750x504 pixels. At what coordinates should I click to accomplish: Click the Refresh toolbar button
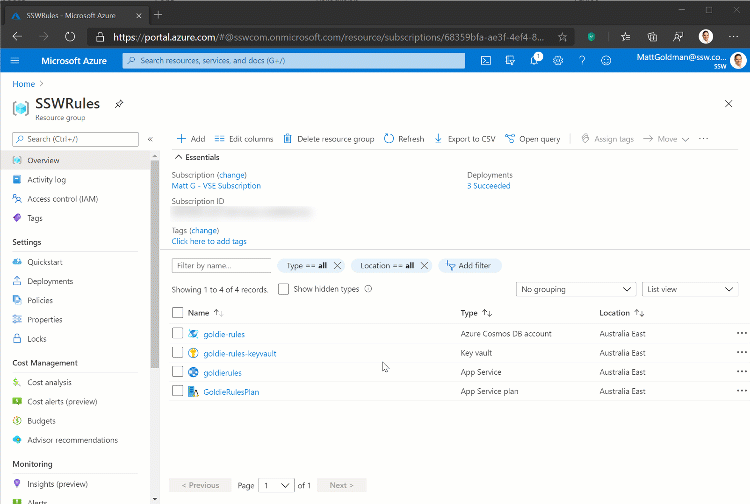pyautogui.click(x=404, y=139)
